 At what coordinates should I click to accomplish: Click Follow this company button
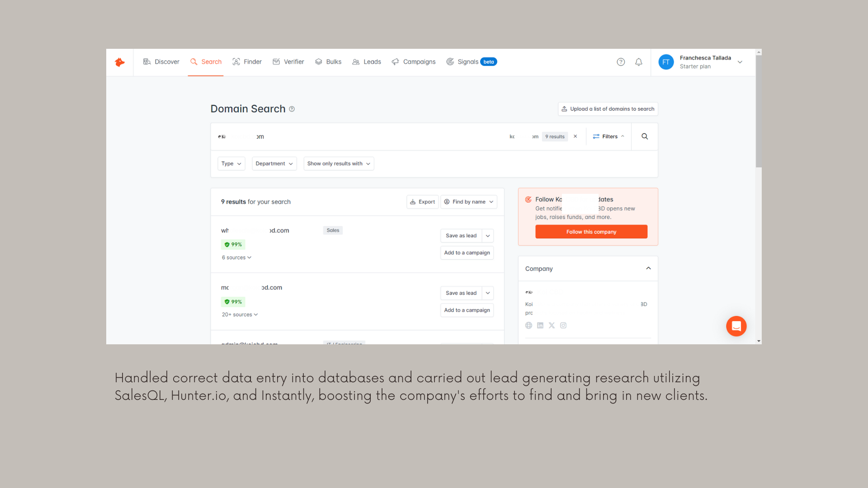tap(591, 232)
